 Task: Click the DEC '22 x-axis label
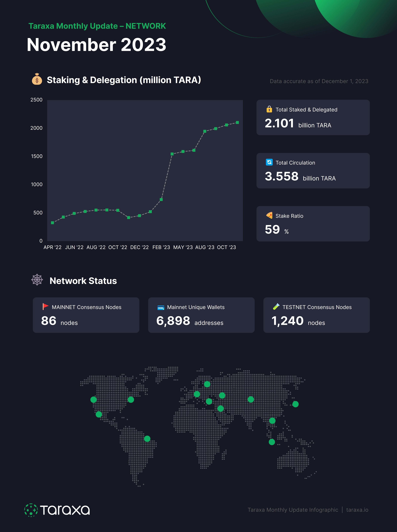coord(139,247)
